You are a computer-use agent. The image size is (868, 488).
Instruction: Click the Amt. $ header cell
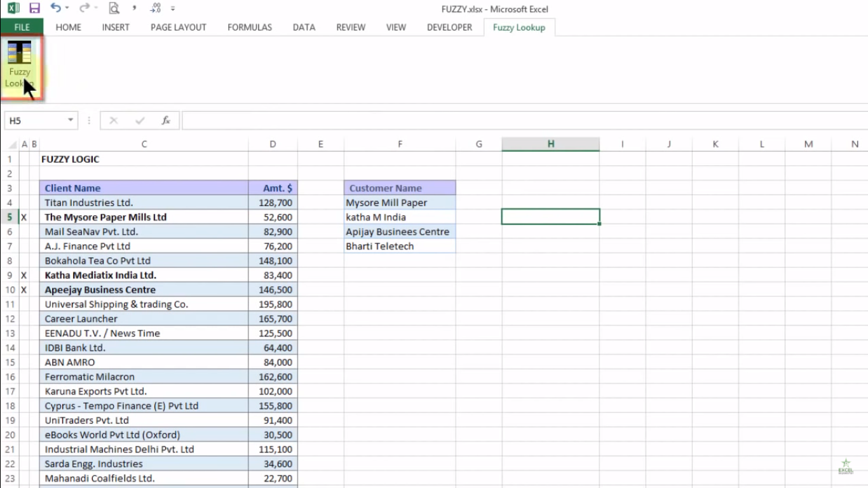(273, 188)
